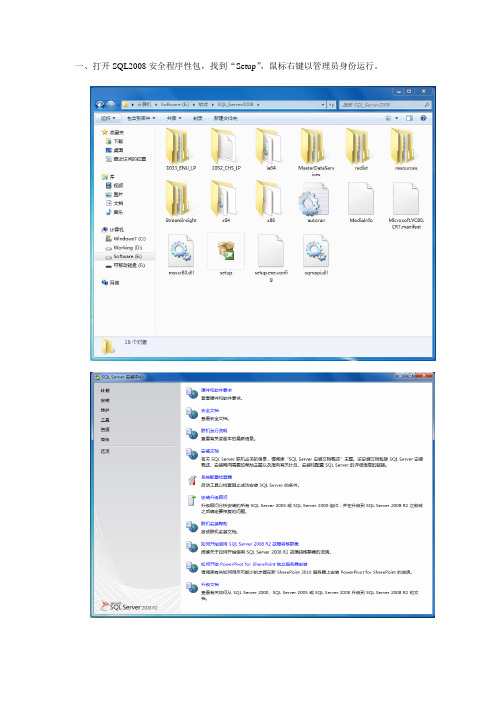Select the MasterDataServices folder

tap(316, 151)
